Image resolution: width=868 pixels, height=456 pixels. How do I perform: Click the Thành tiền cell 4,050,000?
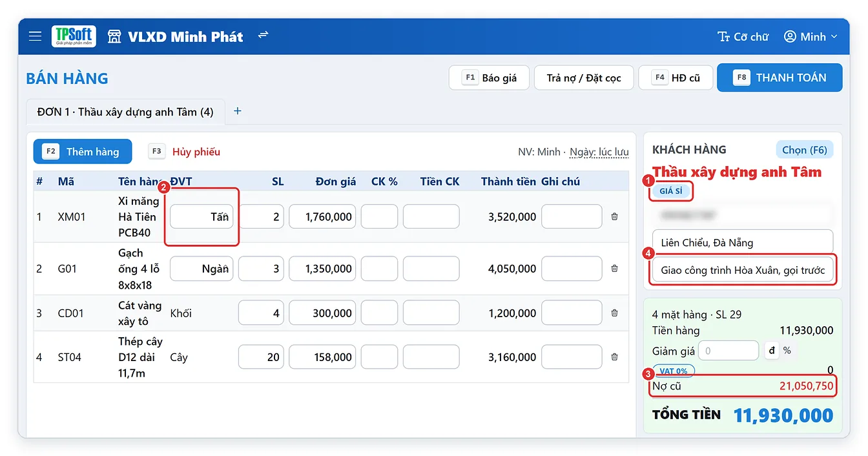point(512,269)
